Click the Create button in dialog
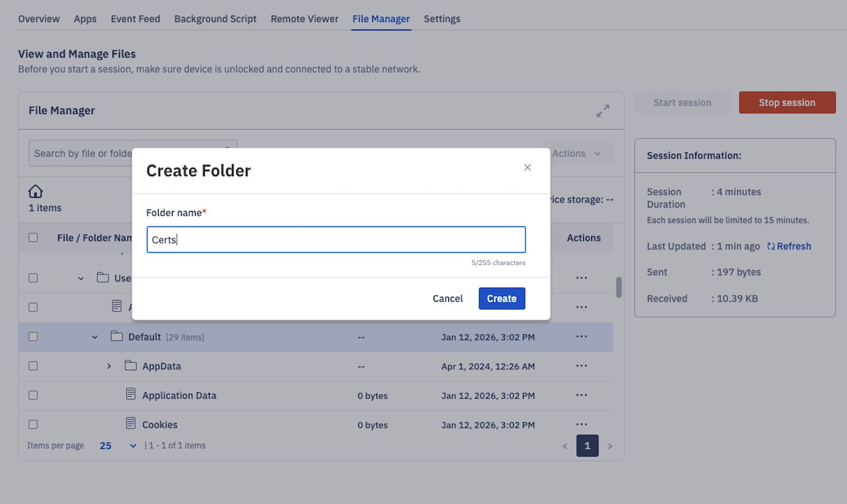This screenshot has height=504, width=847. (502, 298)
